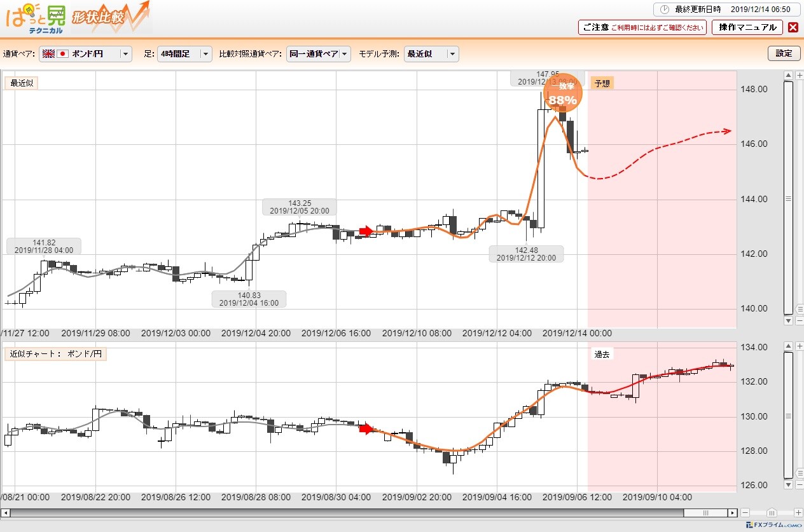Click the horizontal zoom slider handle
Viewport: 804px width, 532px height.
coord(772,512)
